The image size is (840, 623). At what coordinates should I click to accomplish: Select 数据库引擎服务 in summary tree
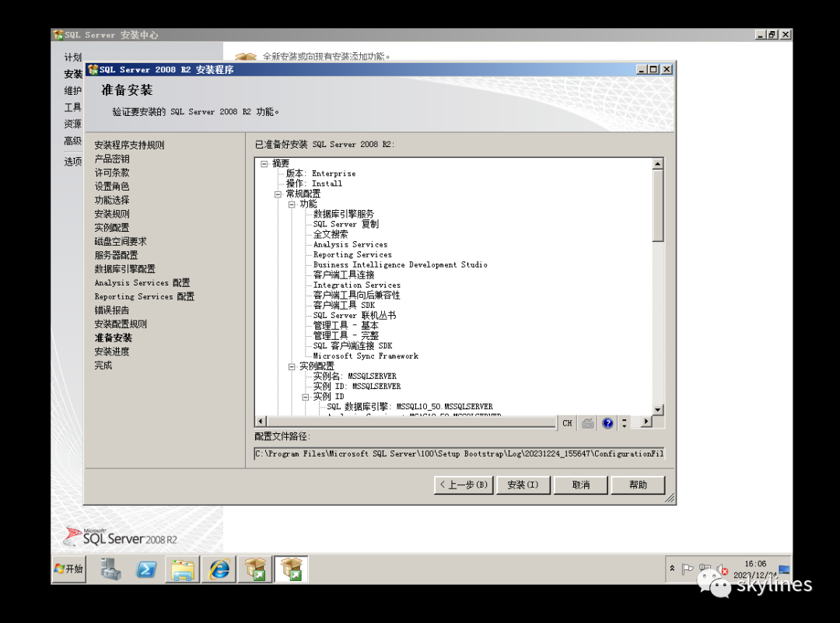pos(344,214)
